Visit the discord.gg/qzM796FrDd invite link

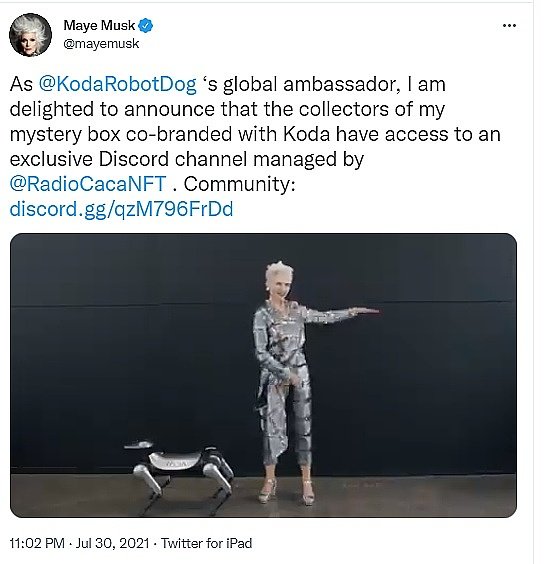[x=121, y=209]
